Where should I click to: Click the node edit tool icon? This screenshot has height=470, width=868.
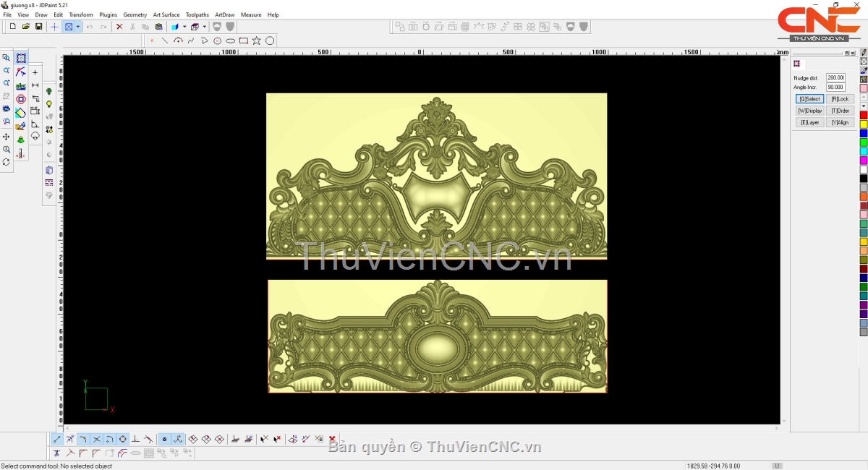tap(21, 72)
